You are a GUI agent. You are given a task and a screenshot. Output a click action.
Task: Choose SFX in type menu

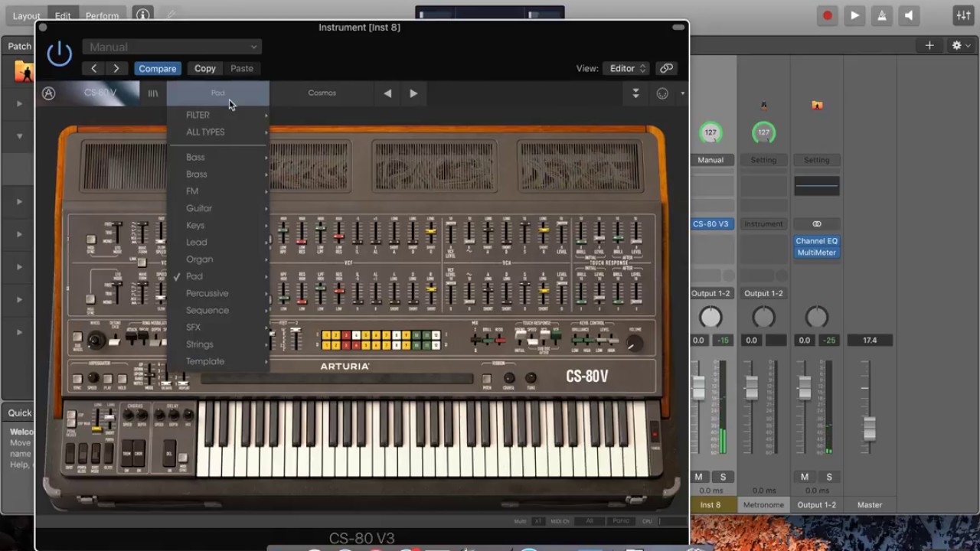click(x=218, y=327)
